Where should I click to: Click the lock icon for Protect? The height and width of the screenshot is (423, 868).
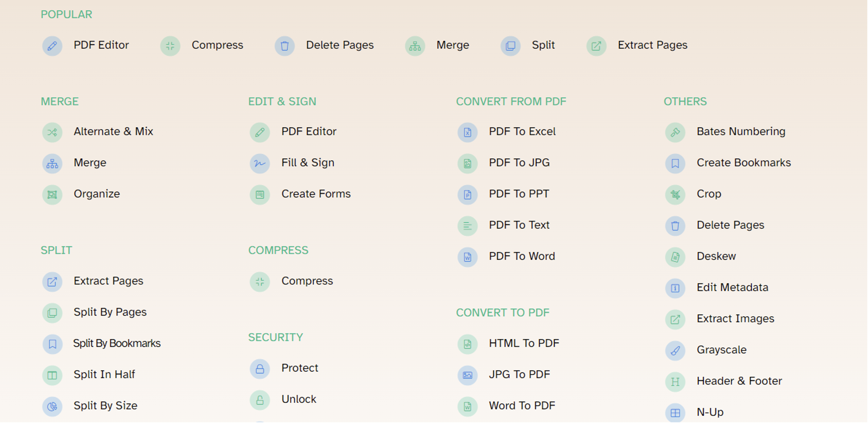point(260,369)
